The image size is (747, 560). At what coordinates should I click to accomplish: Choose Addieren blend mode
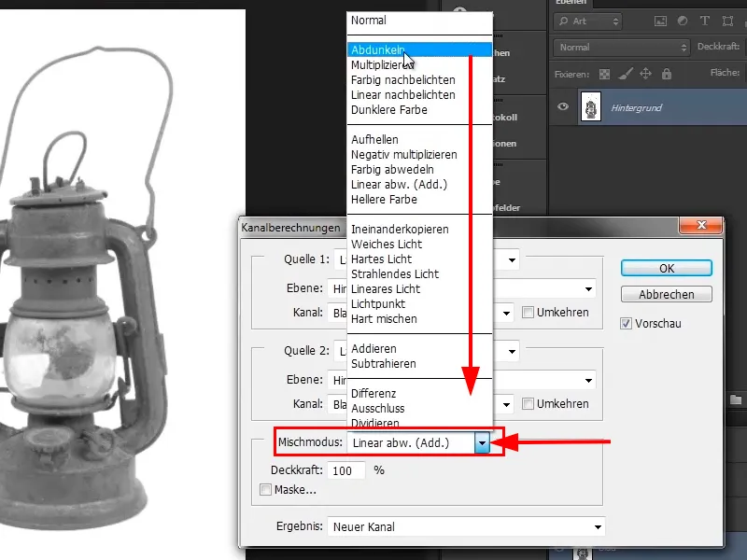tap(419, 348)
